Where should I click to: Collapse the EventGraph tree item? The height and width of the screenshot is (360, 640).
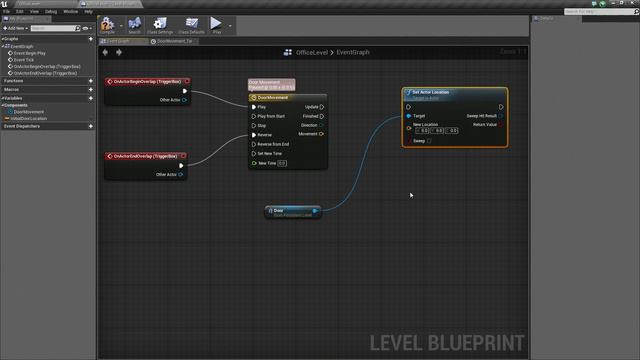(x=3, y=47)
